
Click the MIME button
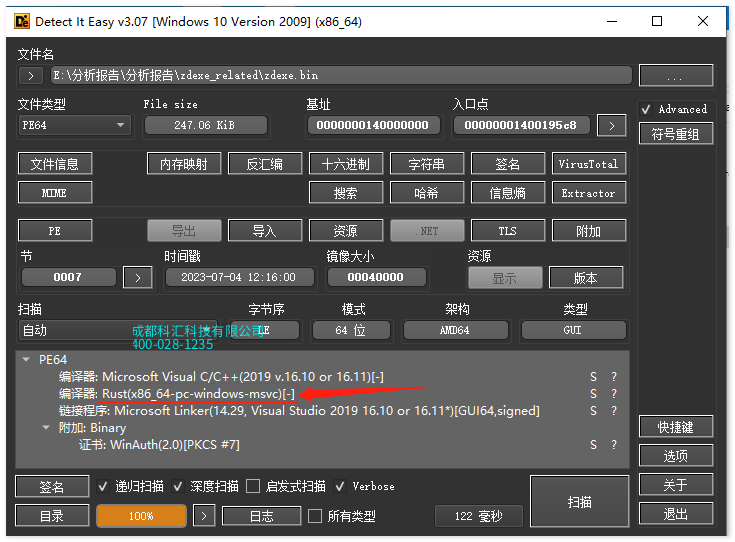(55, 193)
